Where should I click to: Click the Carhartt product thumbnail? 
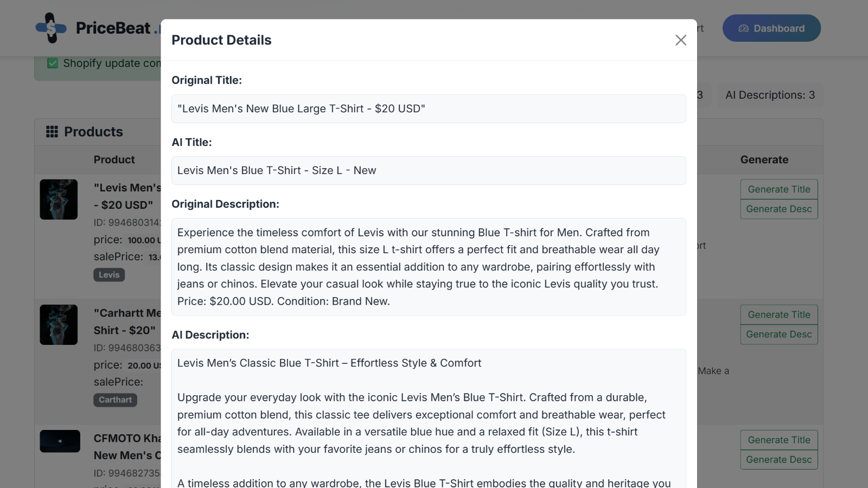coord(59,325)
